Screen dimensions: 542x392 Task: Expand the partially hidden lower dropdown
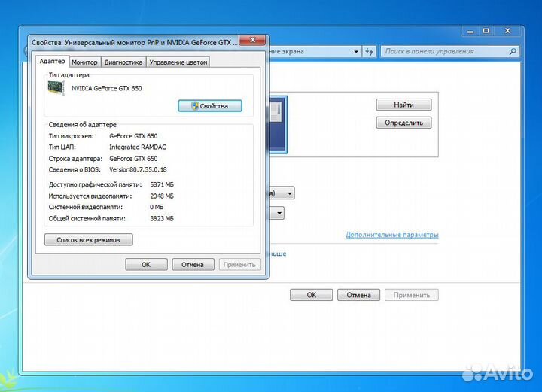click(279, 213)
